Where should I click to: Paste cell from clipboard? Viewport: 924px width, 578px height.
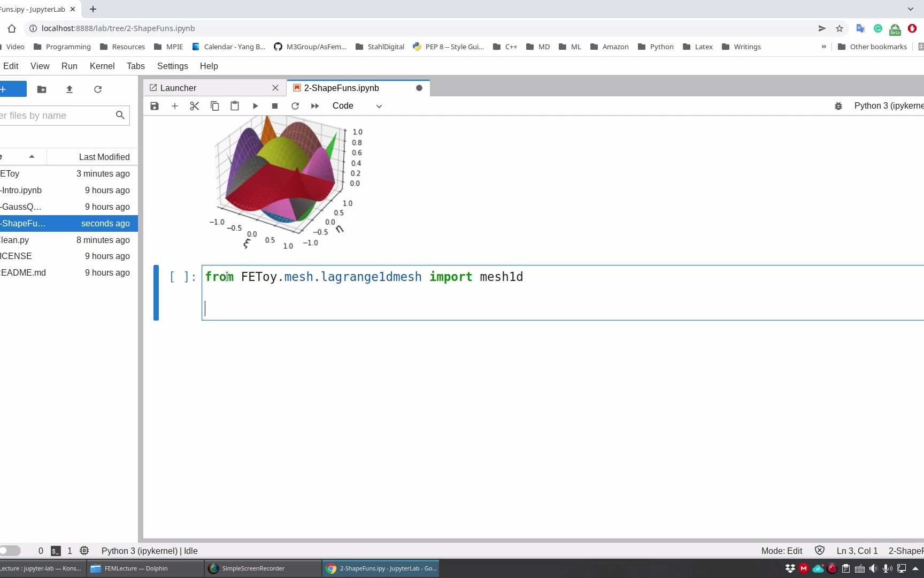tap(235, 106)
